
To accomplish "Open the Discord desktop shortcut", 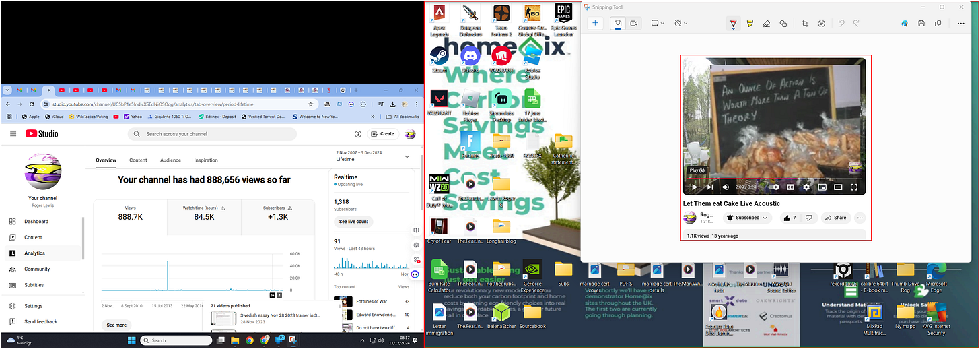I will coord(470,59).
